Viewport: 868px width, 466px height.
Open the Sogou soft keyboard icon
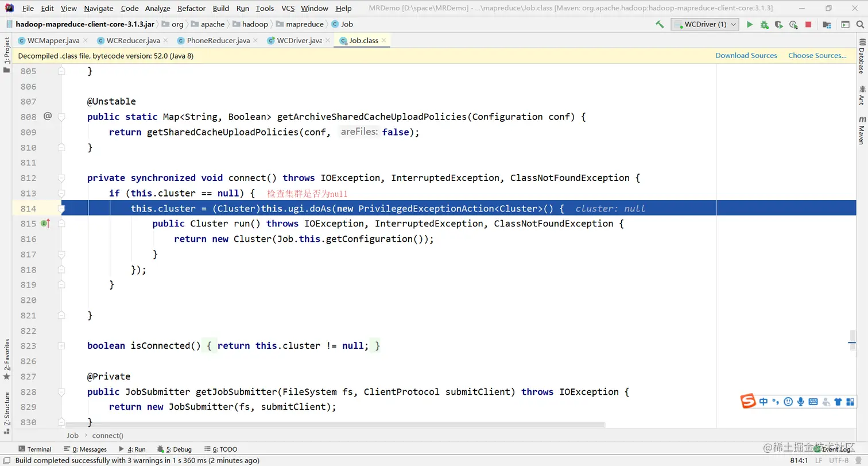(813, 402)
